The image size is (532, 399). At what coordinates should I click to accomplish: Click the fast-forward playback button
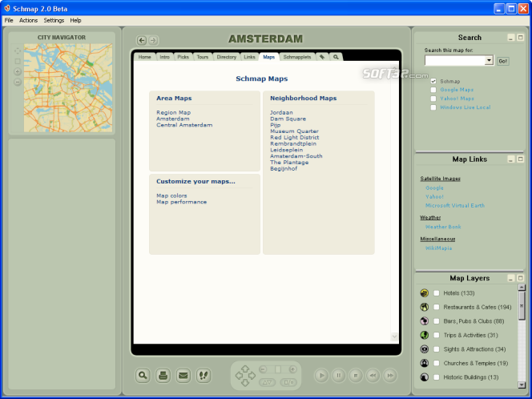pyautogui.click(x=390, y=376)
